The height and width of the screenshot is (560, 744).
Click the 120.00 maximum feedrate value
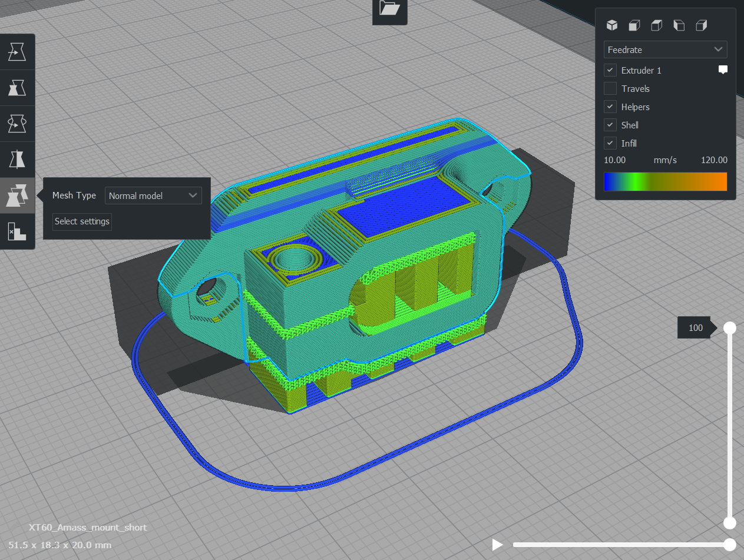click(714, 160)
